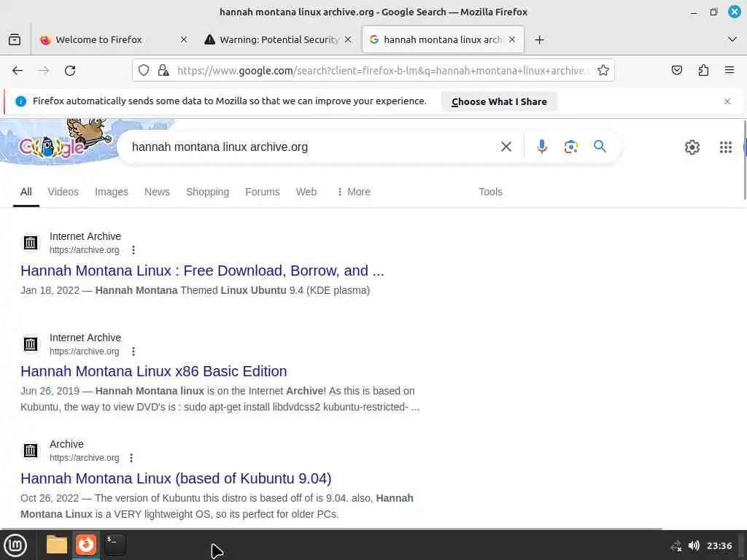Switch to Images results
The width and height of the screenshot is (747, 560).
click(x=112, y=192)
